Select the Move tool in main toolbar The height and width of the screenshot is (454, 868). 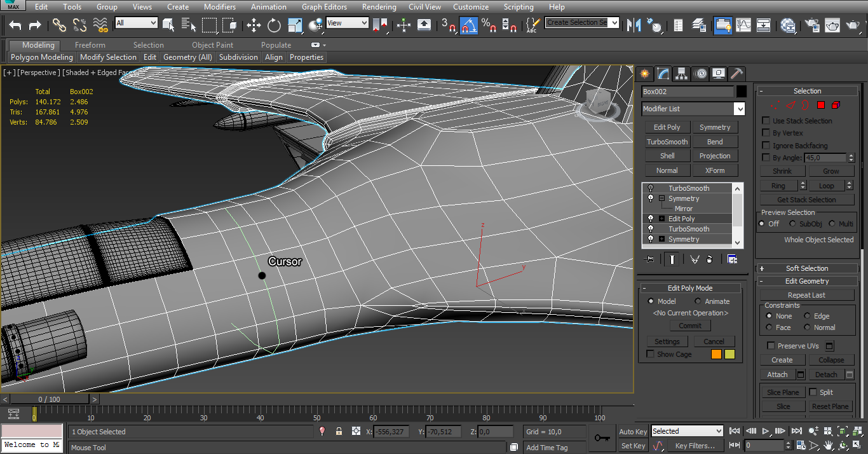[x=254, y=25]
